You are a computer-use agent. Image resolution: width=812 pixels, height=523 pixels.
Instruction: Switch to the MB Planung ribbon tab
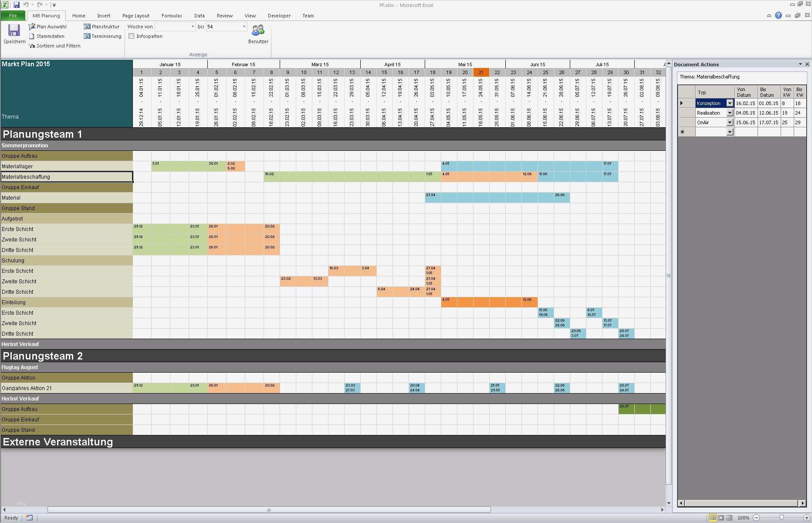[46, 15]
